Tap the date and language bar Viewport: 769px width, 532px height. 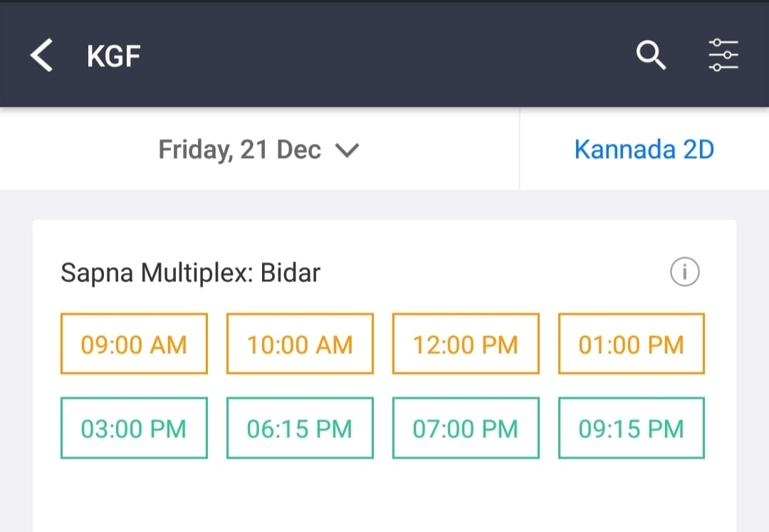click(384, 149)
